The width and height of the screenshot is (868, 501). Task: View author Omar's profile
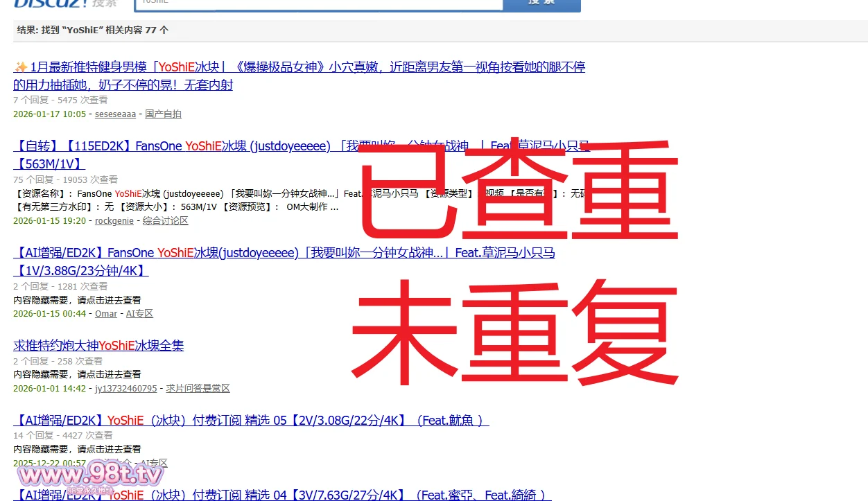coord(106,314)
